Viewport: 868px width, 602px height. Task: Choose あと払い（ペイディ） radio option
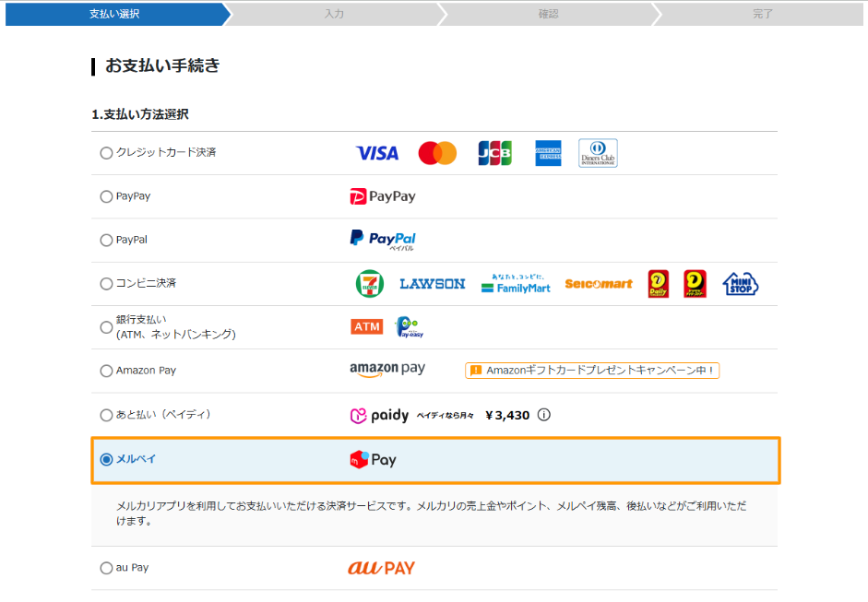coord(106,415)
